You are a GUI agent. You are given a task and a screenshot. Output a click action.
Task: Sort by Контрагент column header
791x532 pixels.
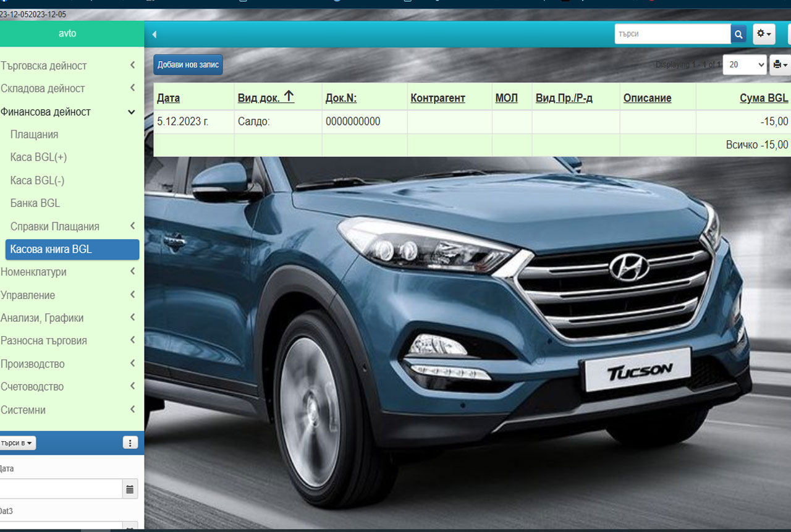[x=438, y=98]
